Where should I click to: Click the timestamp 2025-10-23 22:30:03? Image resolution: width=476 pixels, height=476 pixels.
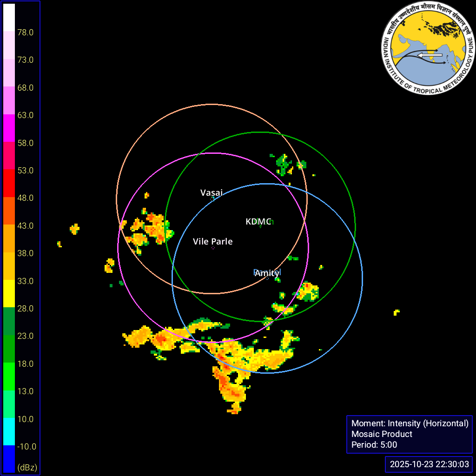(x=430, y=464)
